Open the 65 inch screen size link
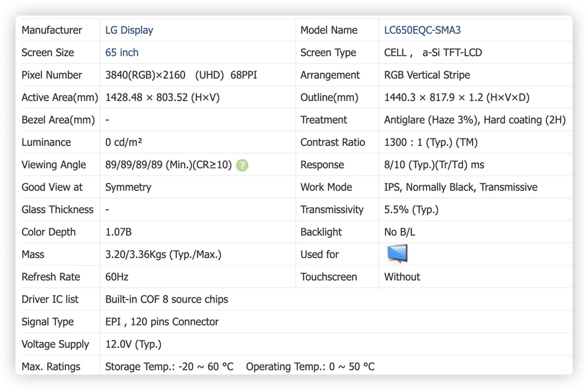 (x=121, y=52)
